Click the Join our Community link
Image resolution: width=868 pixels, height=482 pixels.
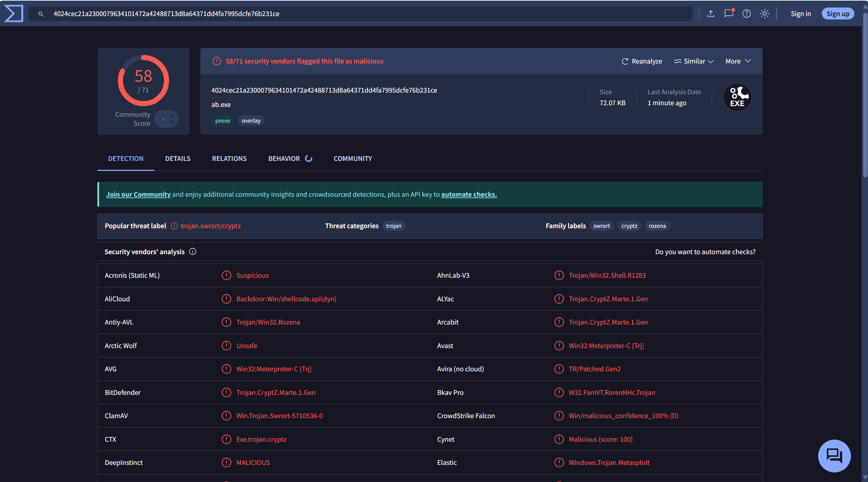click(138, 194)
